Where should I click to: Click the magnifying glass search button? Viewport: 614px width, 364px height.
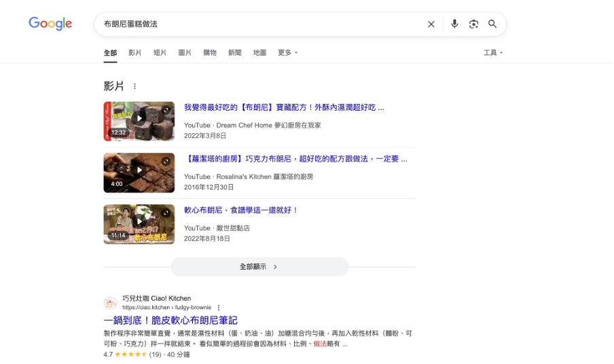coord(492,24)
